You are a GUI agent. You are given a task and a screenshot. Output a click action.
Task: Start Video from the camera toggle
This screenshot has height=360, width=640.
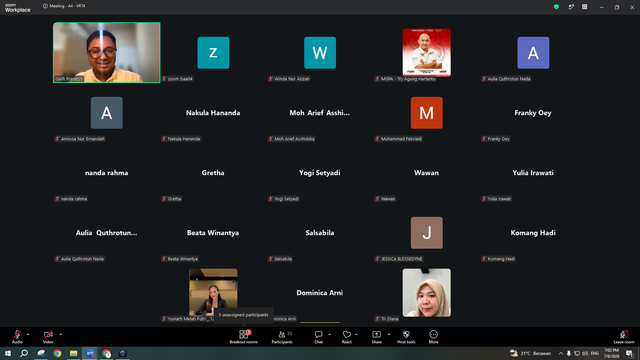click(x=48, y=337)
